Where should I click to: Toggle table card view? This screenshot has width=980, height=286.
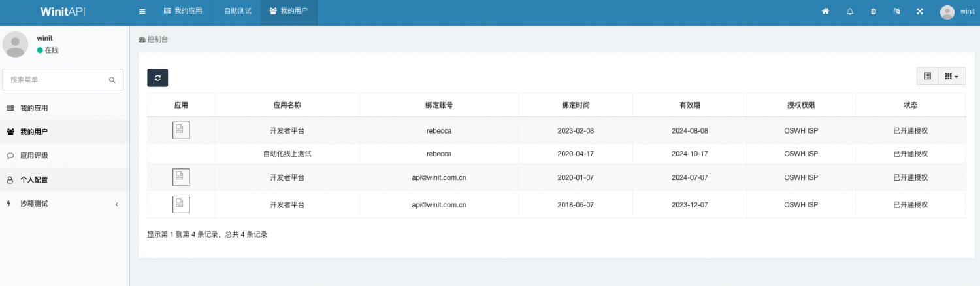(x=927, y=77)
